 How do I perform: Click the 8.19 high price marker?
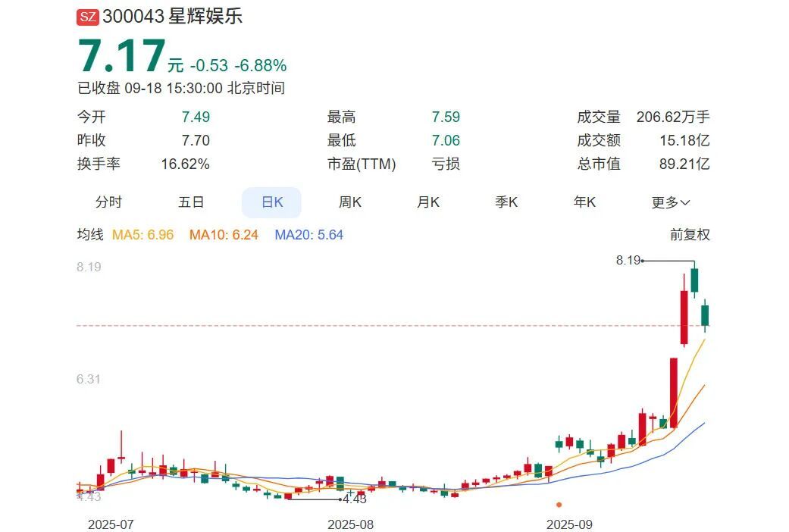click(628, 260)
